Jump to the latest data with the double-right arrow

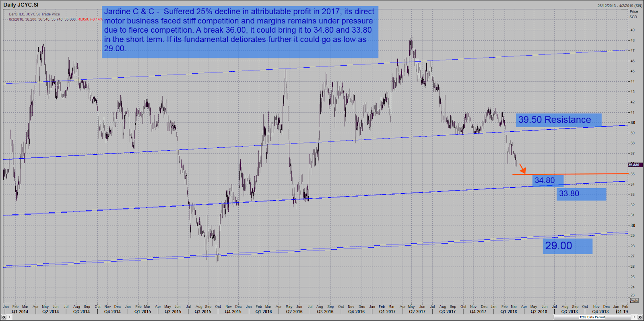coord(640,317)
